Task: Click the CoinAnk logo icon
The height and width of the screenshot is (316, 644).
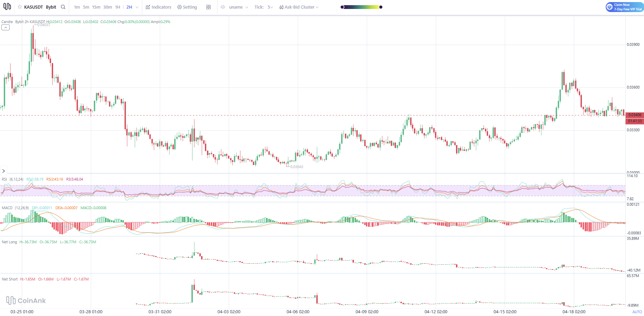Action: point(7,7)
